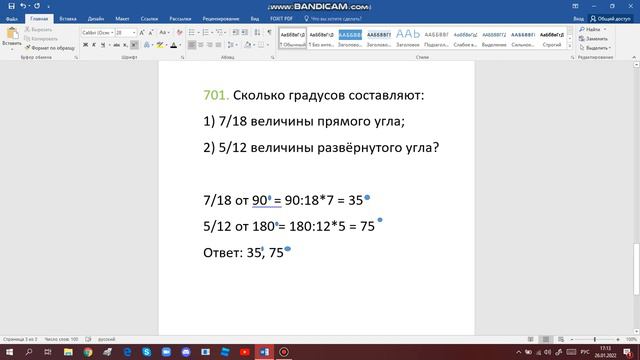Apply the yellow text highlight color
The width and height of the screenshot is (640, 360).
[160, 45]
